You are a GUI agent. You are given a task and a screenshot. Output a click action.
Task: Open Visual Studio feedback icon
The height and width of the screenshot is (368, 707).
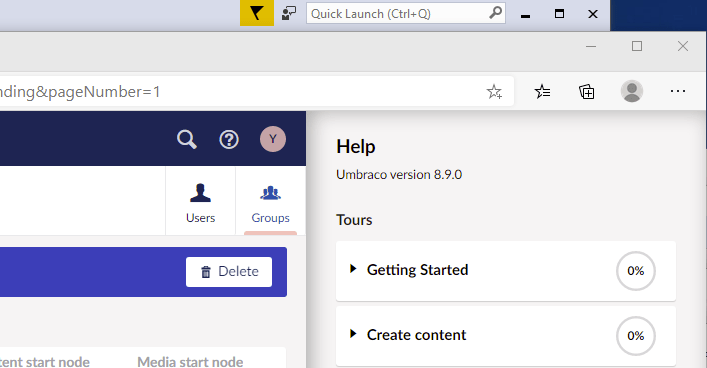[289, 14]
